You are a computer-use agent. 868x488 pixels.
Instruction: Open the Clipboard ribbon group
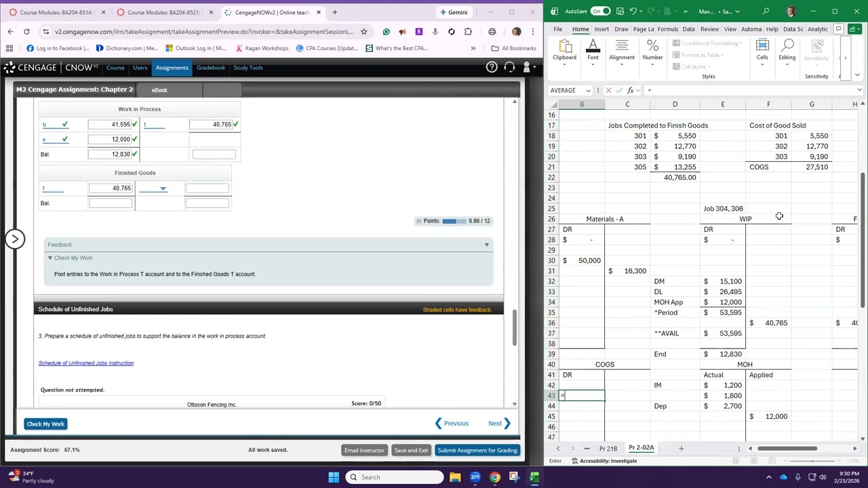[564, 52]
